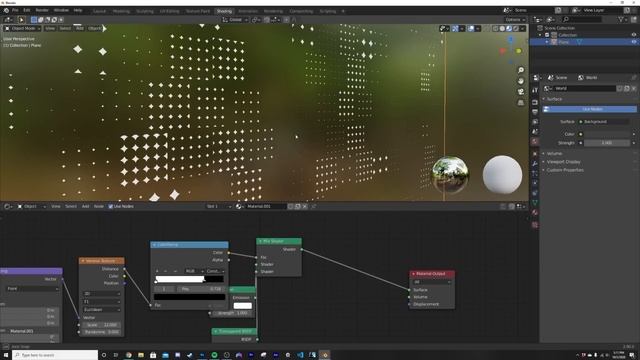Viewport: 640px width, 360px height.
Task: Open the Surface Background shader selector
Action: 604,122
